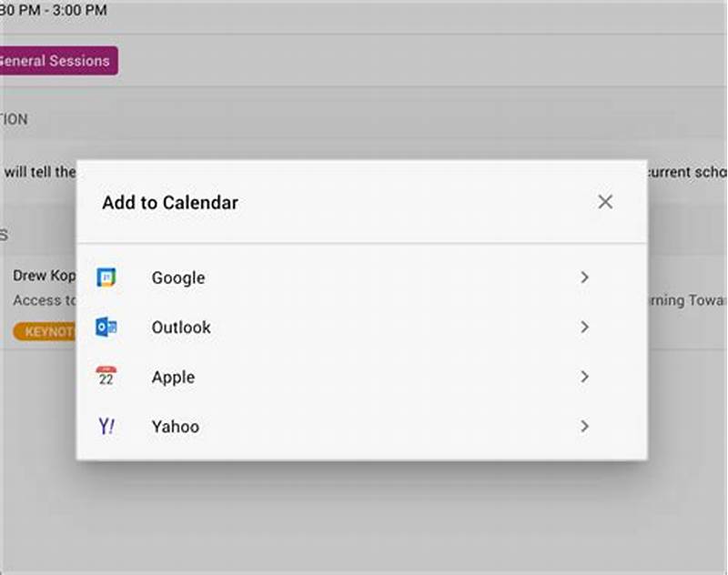Screen dimensions: 728x575
Task: Select Google from the calendar list
Action: (177, 277)
